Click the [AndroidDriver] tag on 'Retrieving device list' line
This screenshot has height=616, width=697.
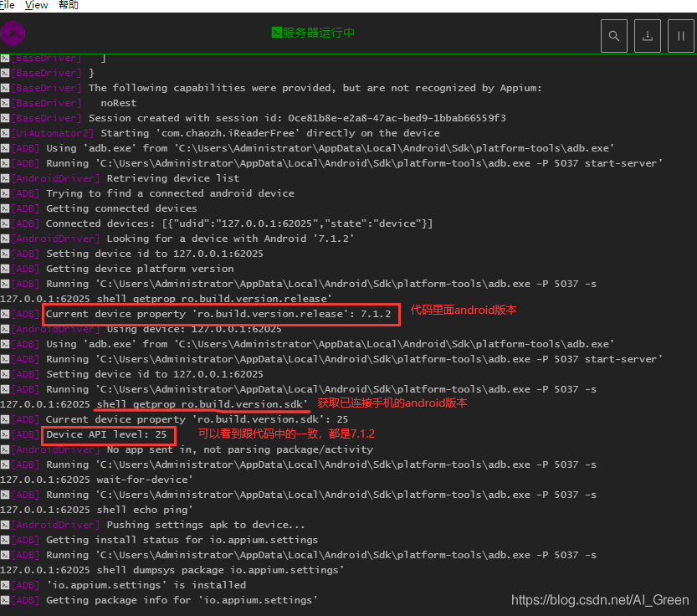tap(55, 178)
